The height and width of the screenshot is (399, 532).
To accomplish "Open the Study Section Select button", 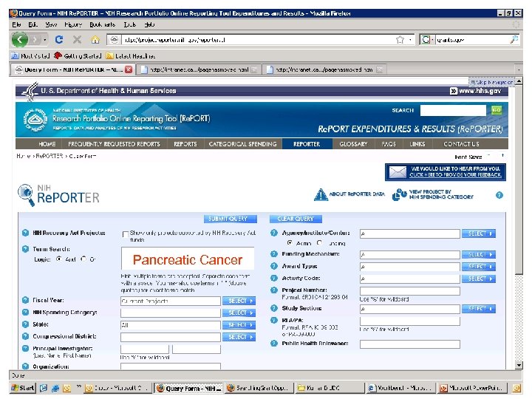I will point(479,309).
